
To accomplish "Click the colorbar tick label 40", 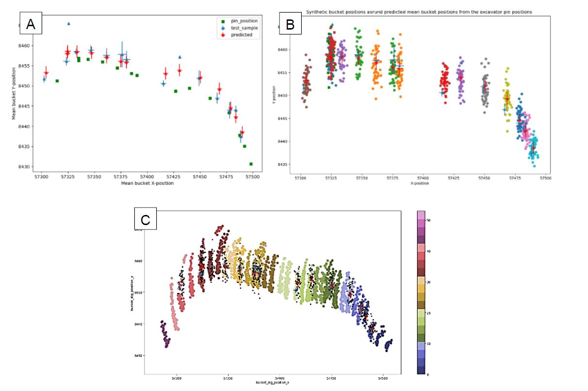I will [429, 251].
